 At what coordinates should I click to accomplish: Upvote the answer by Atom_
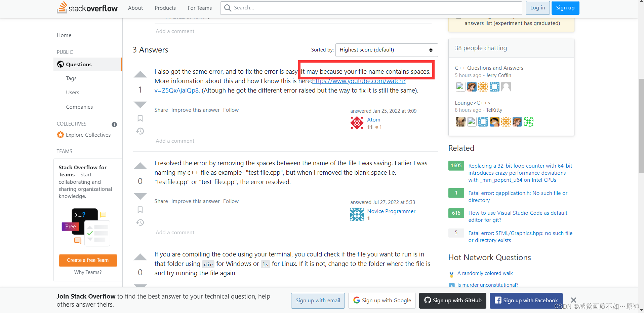coord(140,74)
